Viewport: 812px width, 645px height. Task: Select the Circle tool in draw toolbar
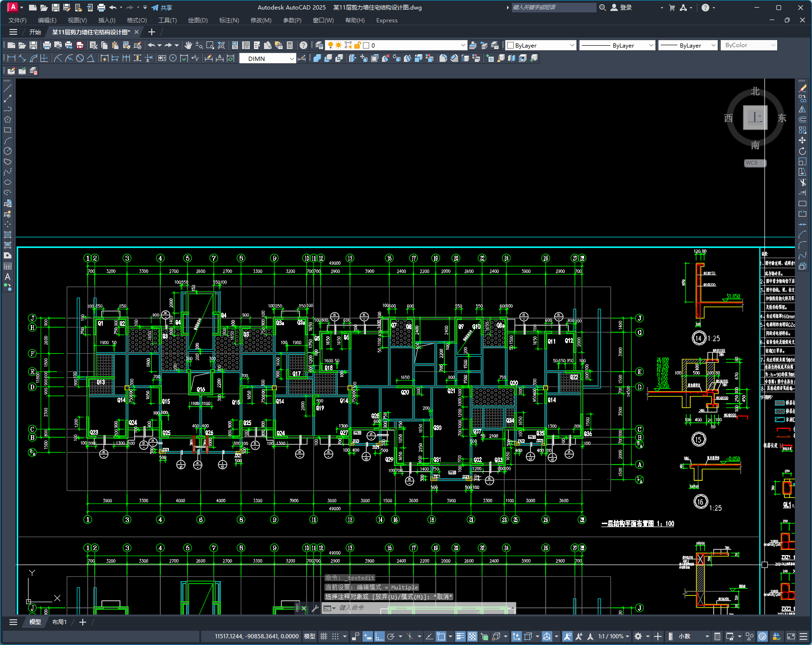click(x=8, y=151)
